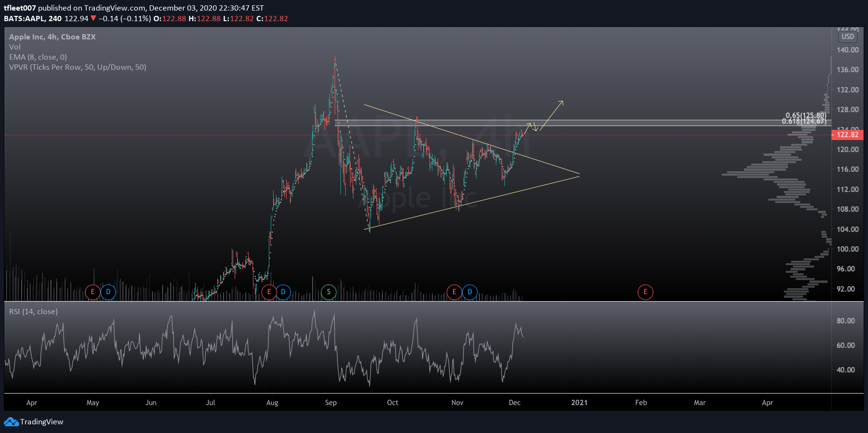Click the green split S marker near September

pos(328,292)
